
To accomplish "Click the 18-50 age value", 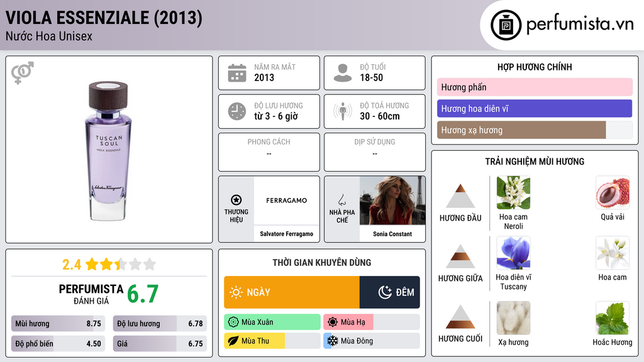I will [x=371, y=77].
